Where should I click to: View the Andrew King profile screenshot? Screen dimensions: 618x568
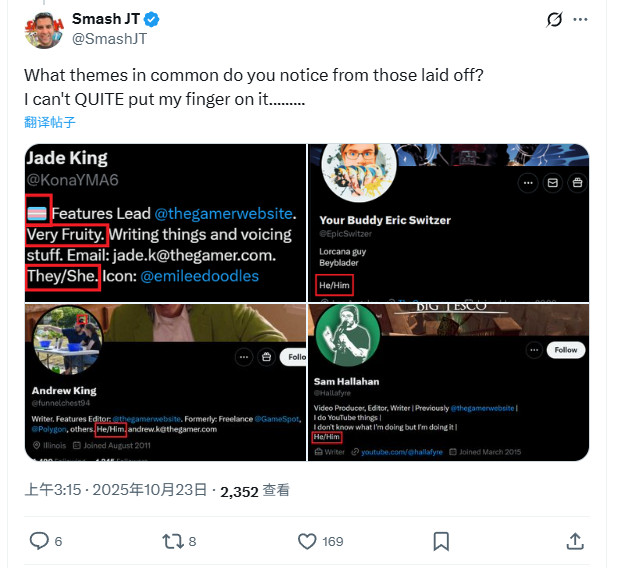[165, 383]
